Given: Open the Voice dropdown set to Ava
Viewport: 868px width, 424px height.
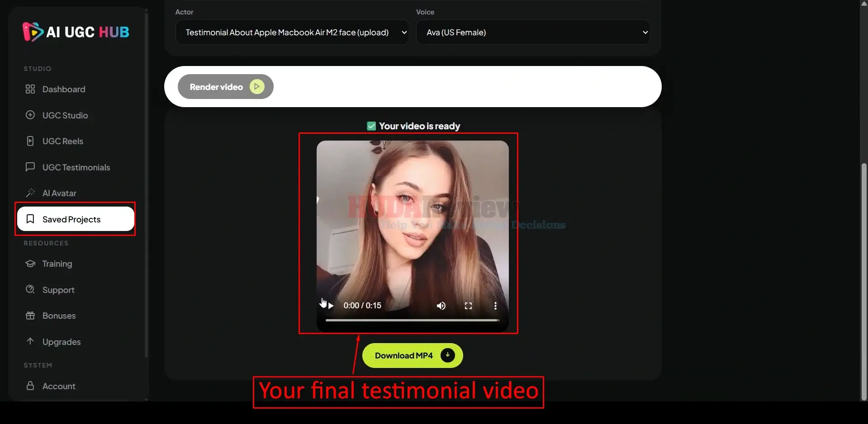Looking at the screenshot, I should click(x=533, y=32).
